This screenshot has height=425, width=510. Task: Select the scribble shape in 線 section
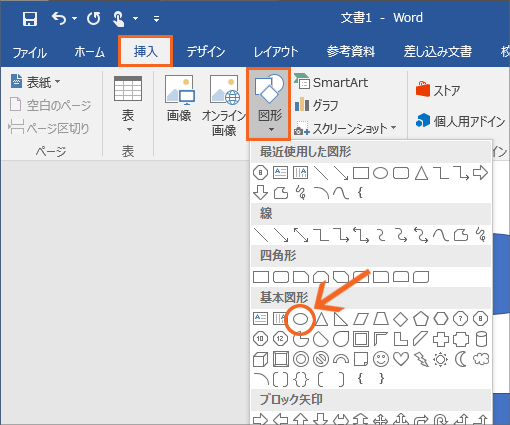[481, 235]
